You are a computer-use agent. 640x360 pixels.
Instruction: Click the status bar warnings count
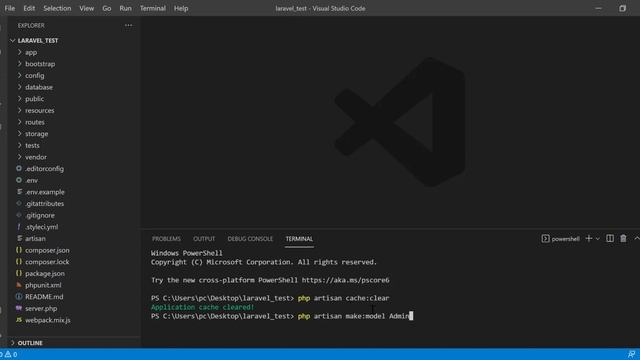point(11,354)
